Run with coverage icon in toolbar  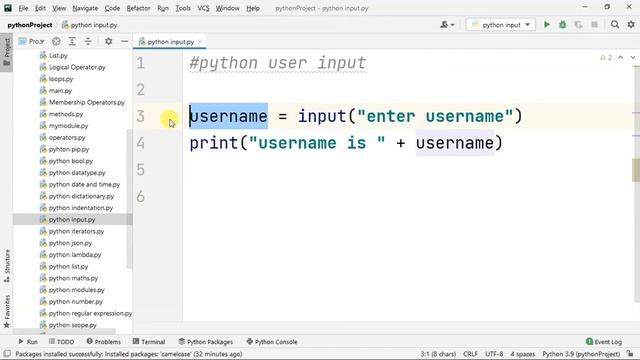pos(578,25)
